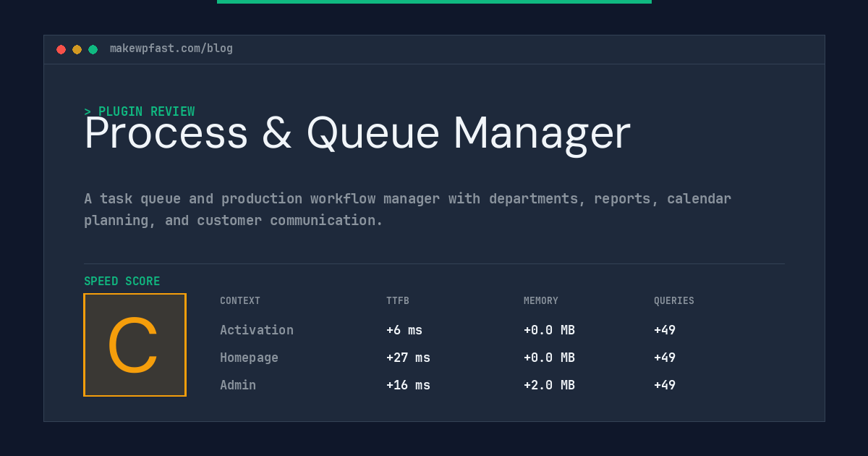Select the Homepage row label
The height and width of the screenshot is (456, 868).
249,358
